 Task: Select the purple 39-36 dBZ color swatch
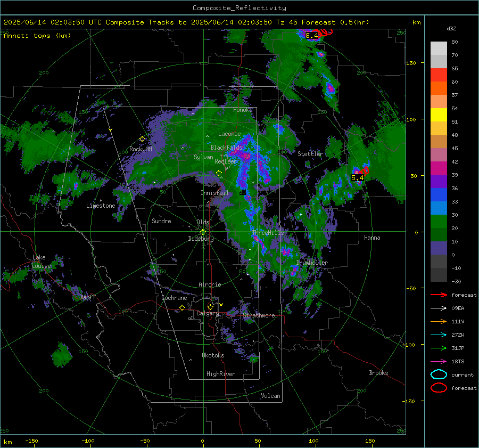click(439, 181)
